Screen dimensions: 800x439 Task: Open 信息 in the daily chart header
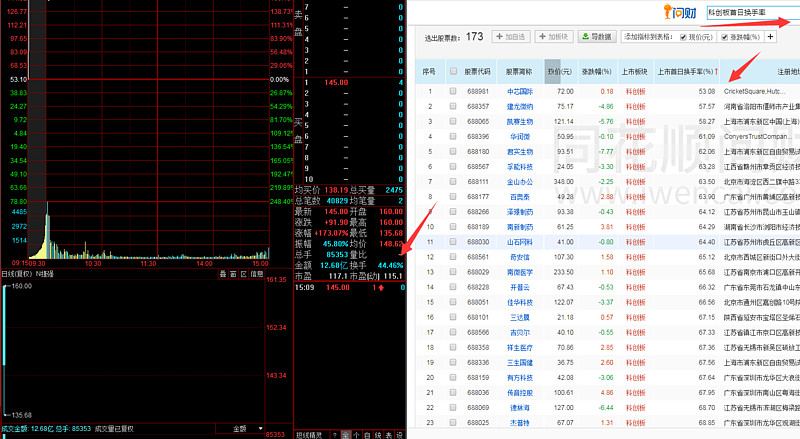[257, 274]
